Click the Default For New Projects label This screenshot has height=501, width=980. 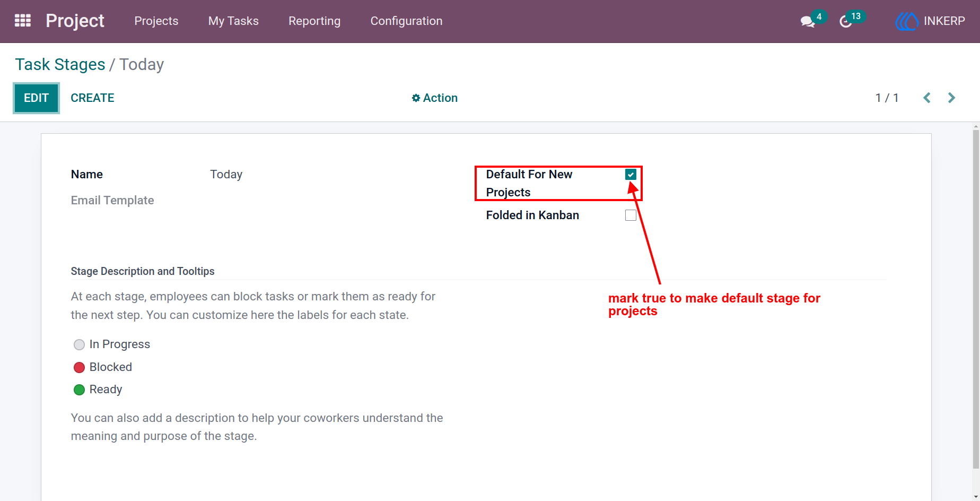click(529, 183)
